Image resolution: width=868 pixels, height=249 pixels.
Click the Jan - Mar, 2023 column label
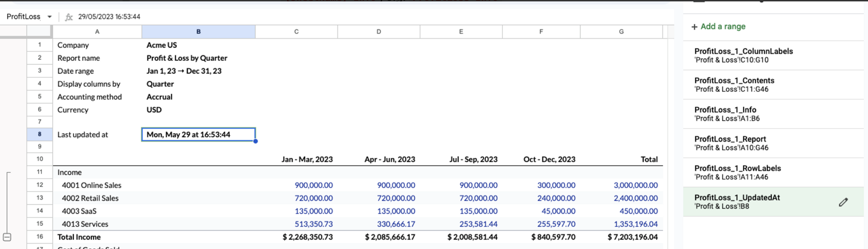(296, 159)
